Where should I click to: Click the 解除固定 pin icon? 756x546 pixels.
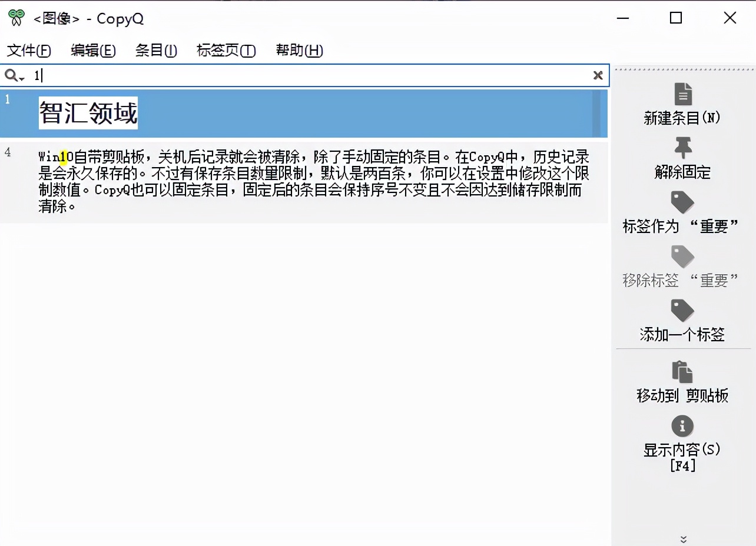pos(682,147)
